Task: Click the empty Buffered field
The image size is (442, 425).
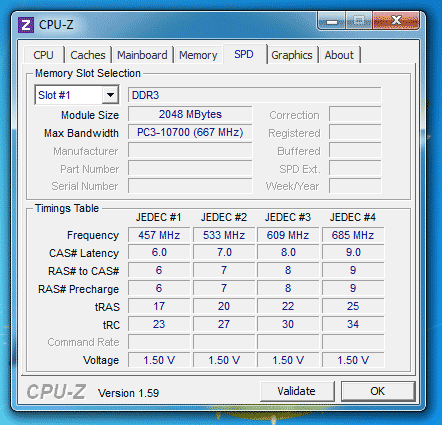Action: (355, 150)
